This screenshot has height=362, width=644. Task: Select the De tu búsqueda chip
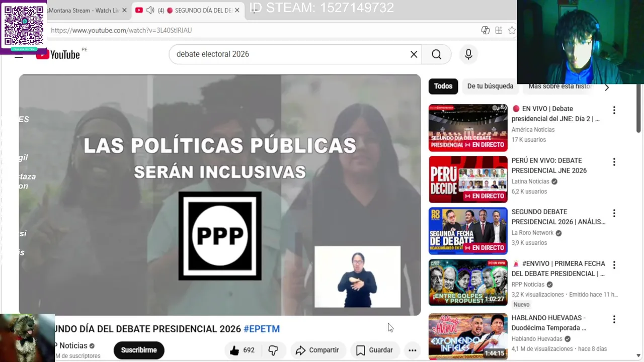tap(490, 86)
